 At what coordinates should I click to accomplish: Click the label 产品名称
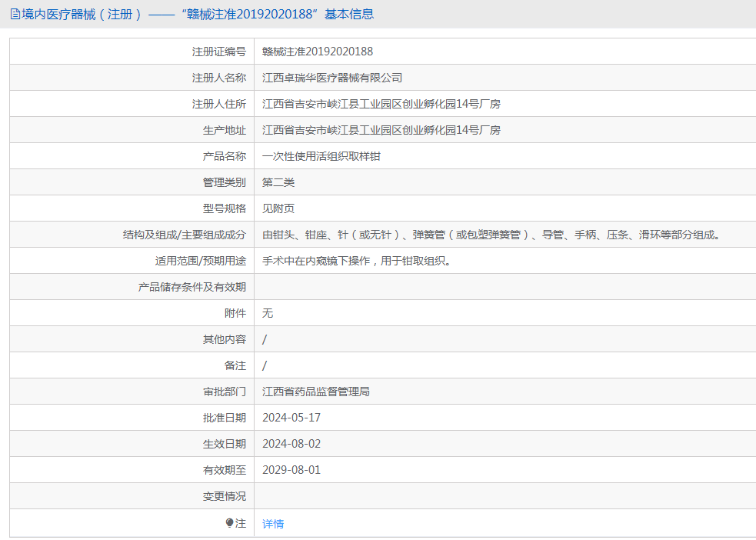(225, 156)
